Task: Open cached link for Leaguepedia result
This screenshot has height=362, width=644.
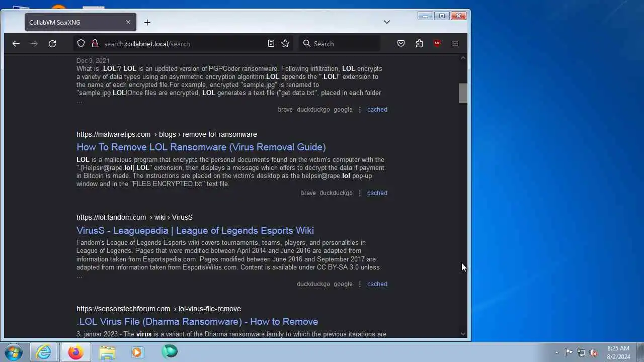Action: [x=377, y=284]
